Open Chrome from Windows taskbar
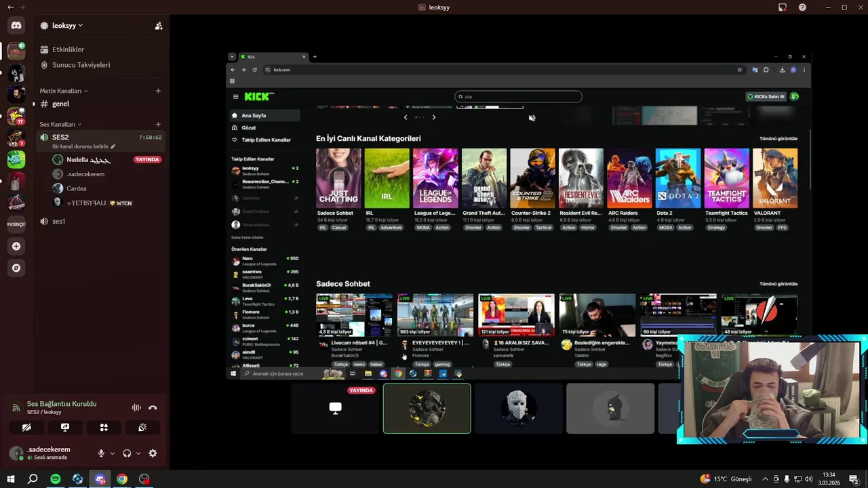This screenshot has width=868, height=488. (x=122, y=479)
